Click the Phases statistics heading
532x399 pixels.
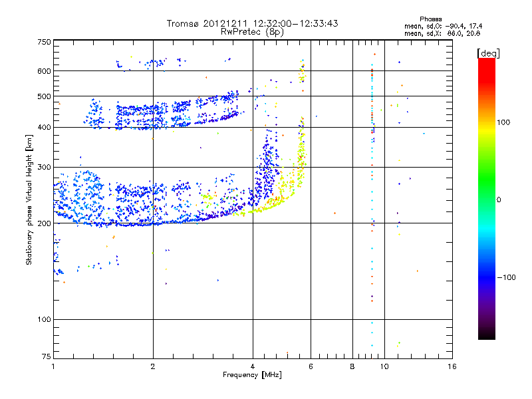point(430,19)
